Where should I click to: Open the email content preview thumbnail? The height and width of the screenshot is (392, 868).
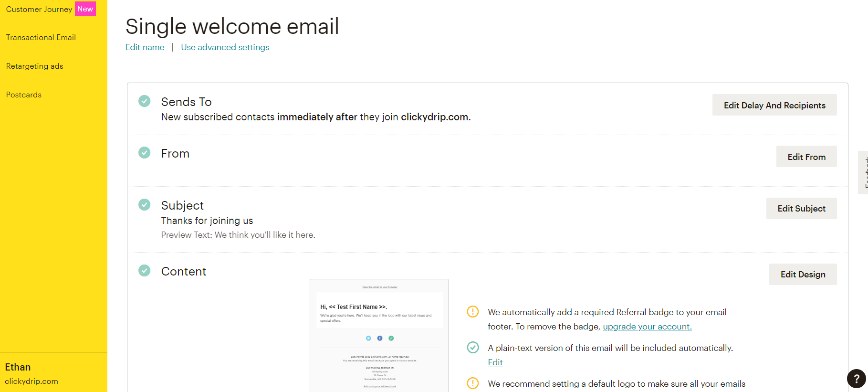[x=379, y=335]
